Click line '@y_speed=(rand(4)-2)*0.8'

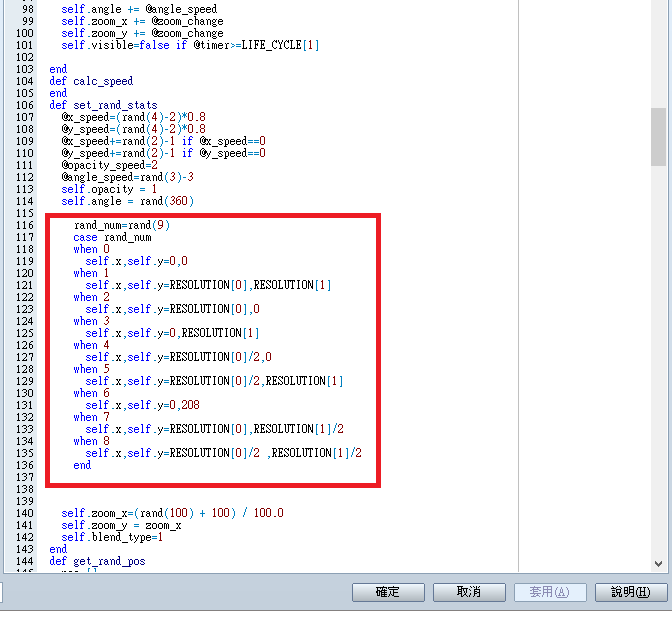[x=133, y=129]
